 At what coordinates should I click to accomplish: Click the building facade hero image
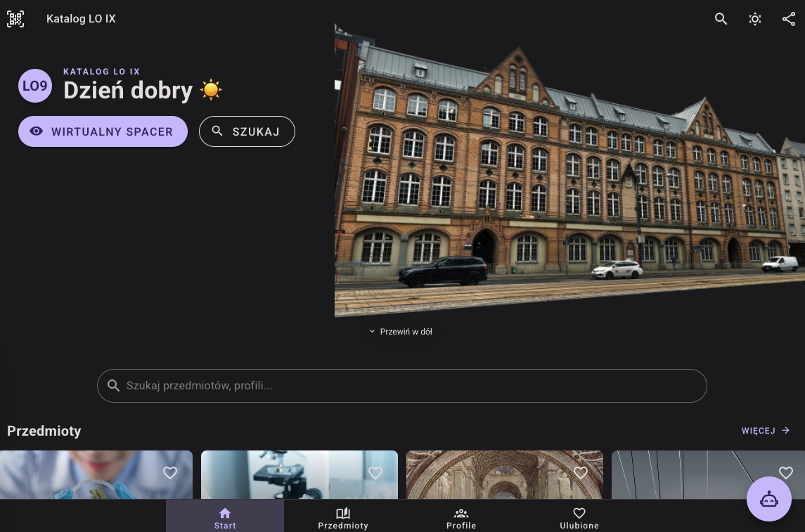coord(569,167)
